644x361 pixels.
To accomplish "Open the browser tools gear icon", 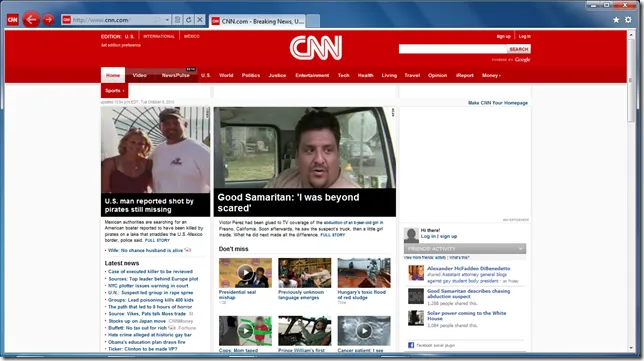I will click(x=628, y=20).
